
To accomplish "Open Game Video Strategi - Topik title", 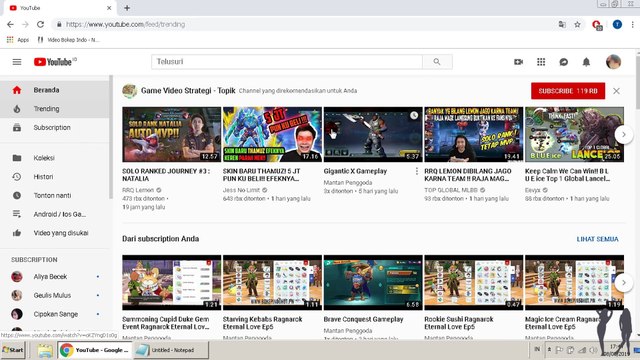I will (188, 91).
